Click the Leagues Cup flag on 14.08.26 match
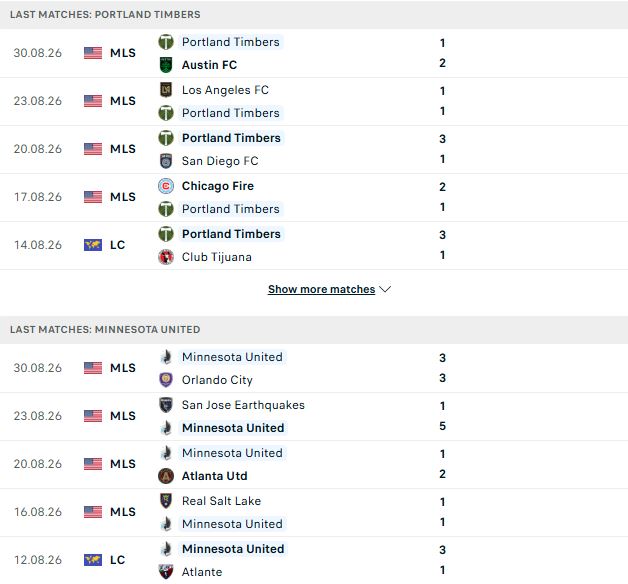The height and width of the screenshot is (584, 628). (93, 245)
